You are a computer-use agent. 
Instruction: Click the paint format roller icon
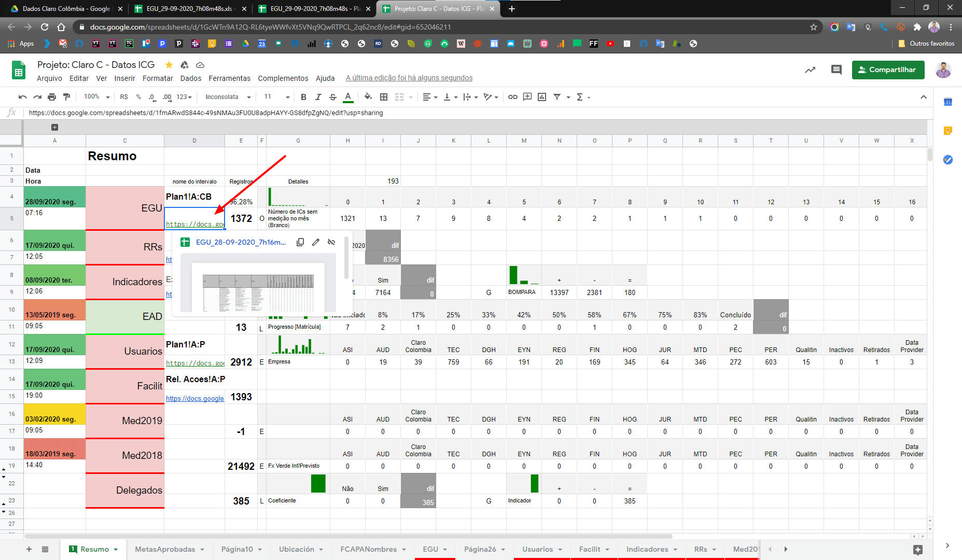66,97
